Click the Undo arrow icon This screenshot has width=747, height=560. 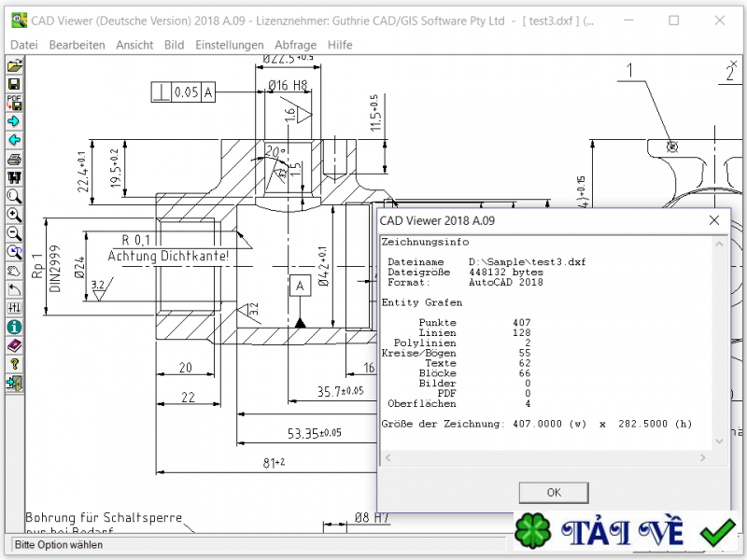12,290
